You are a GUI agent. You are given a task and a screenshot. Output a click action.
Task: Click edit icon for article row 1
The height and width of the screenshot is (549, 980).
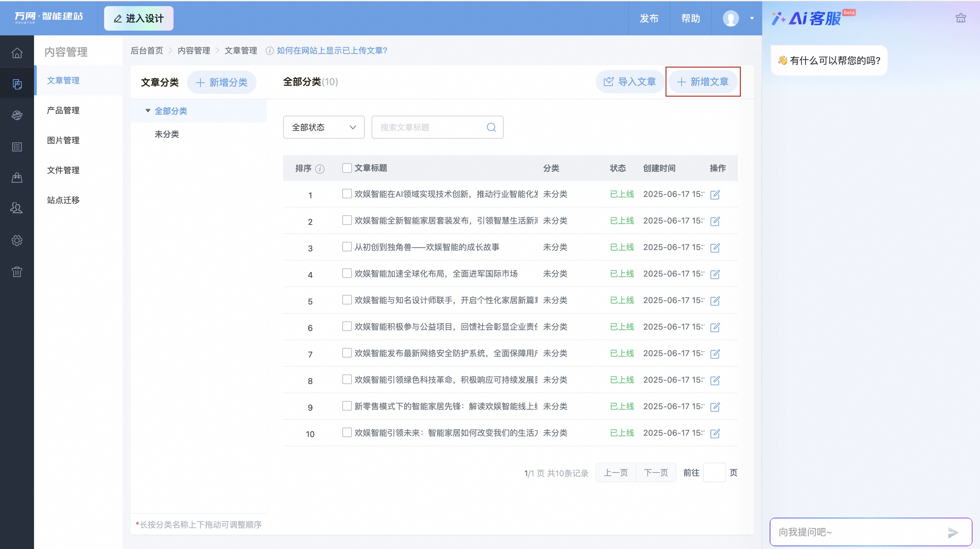point(715,195)
